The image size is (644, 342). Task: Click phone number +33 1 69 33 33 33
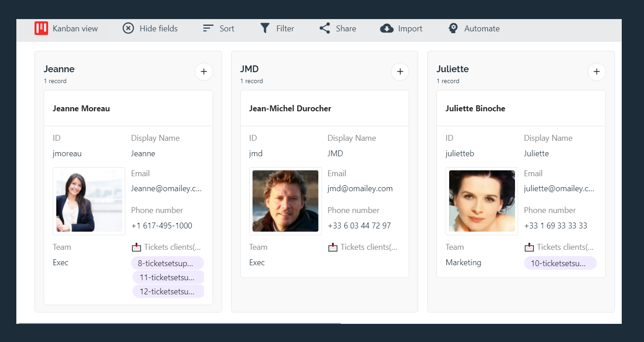point(556,226)
